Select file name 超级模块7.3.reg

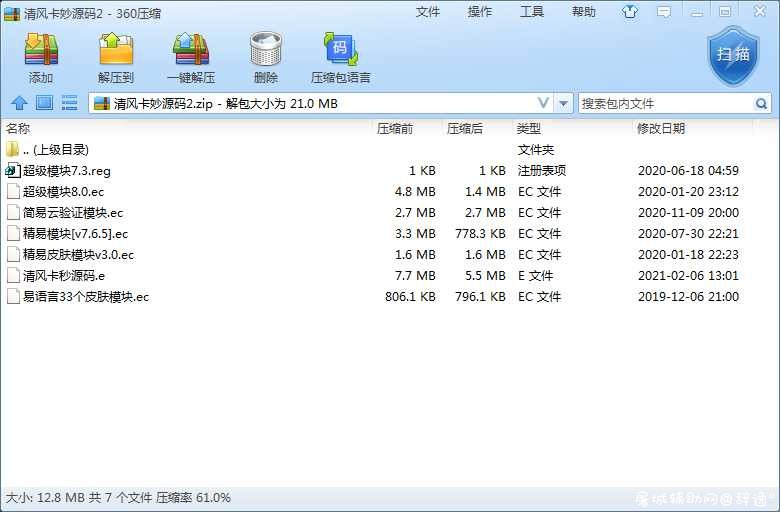(x=67, y=171)
